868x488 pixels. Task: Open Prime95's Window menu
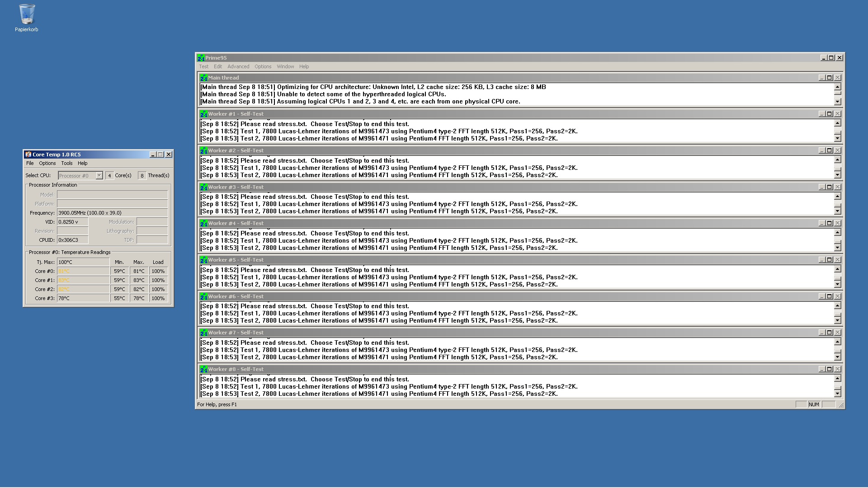pyautogui.click(x=285, y=66)
